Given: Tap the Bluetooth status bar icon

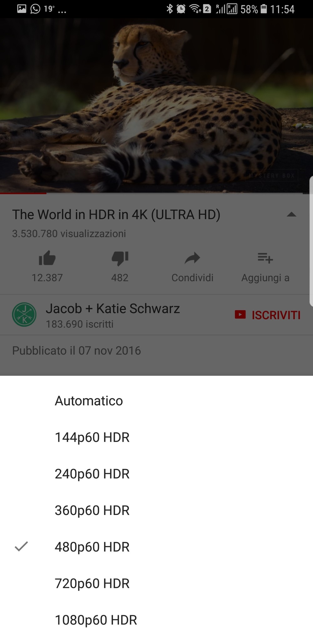Looking at the screenshot, I should point(169,9).
